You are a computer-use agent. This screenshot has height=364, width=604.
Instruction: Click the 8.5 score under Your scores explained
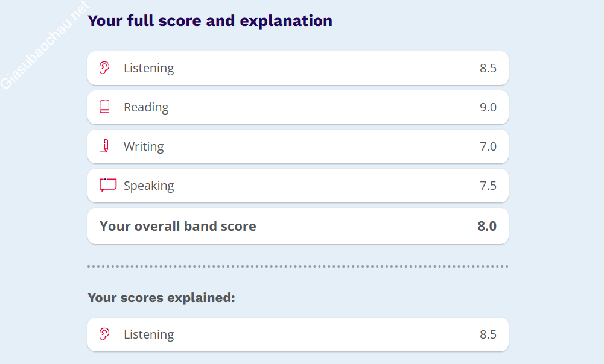[x=488, y=334]
